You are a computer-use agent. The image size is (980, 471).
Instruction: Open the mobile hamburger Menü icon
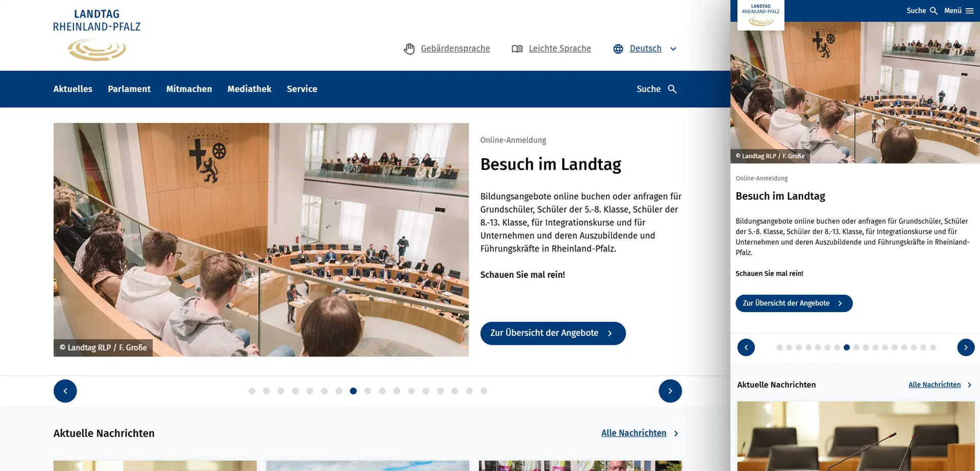tap(969, 11)
